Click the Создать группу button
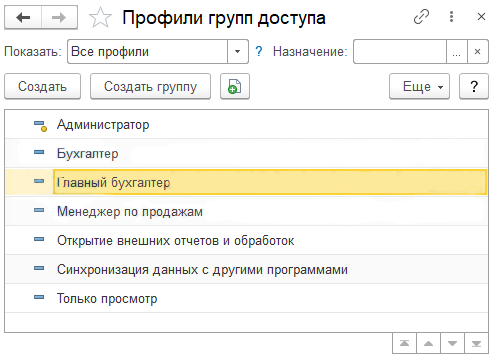Screen dimensions: 501x360 coord(150,86)
